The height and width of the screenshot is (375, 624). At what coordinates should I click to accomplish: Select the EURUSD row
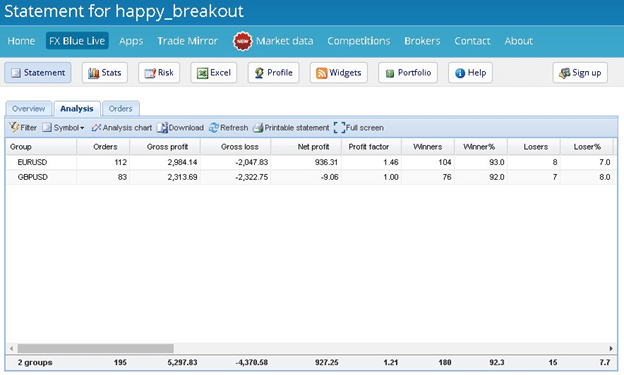click(310, 162)
